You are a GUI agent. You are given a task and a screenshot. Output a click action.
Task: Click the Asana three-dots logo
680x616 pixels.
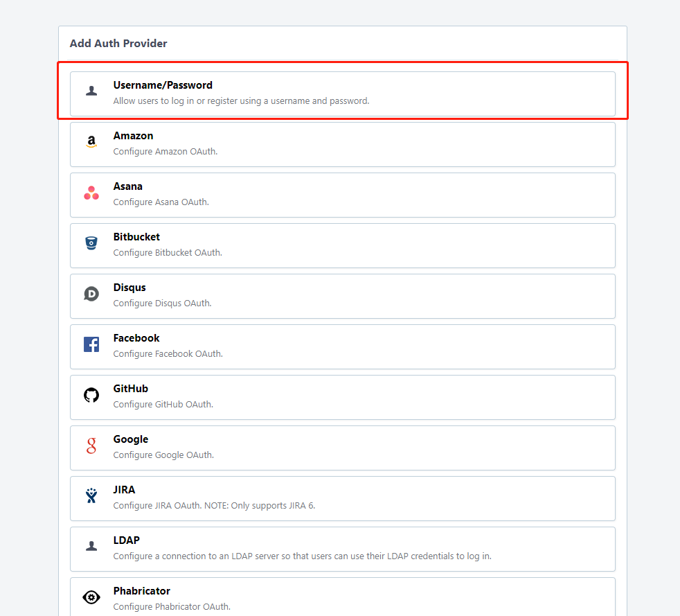[x=91, y=193]
